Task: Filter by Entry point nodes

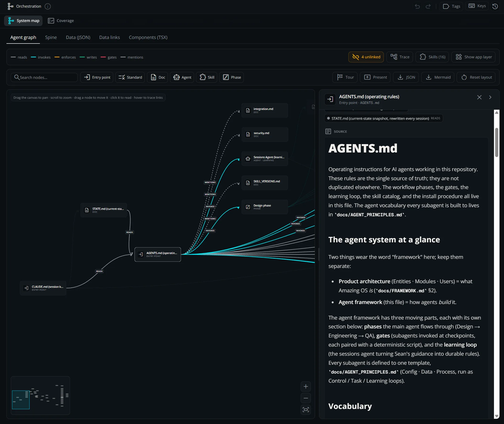Action: pos(97,77)
